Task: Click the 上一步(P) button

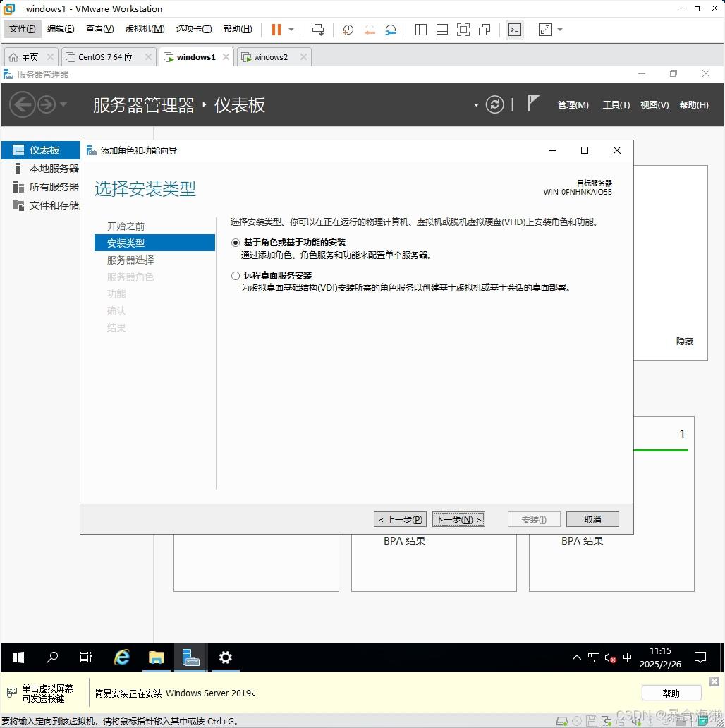Action: [400, 519]
